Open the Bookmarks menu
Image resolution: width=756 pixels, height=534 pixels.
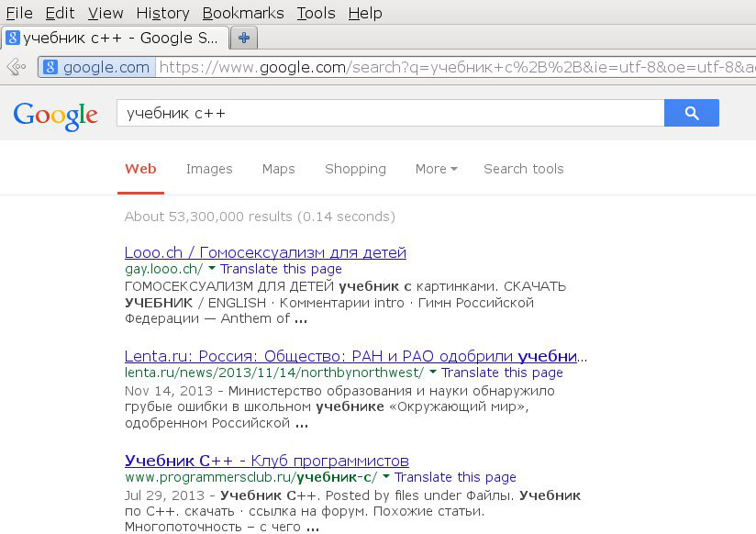click(243, 13)
